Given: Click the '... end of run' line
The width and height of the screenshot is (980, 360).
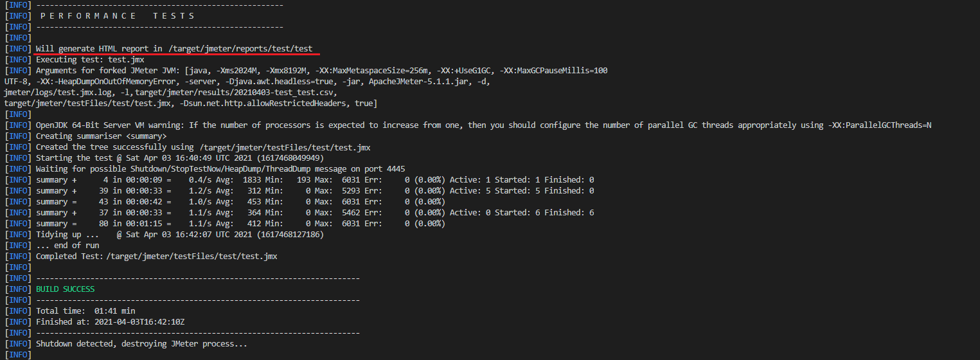Looking at the screenshot, I should click(67, 246).
